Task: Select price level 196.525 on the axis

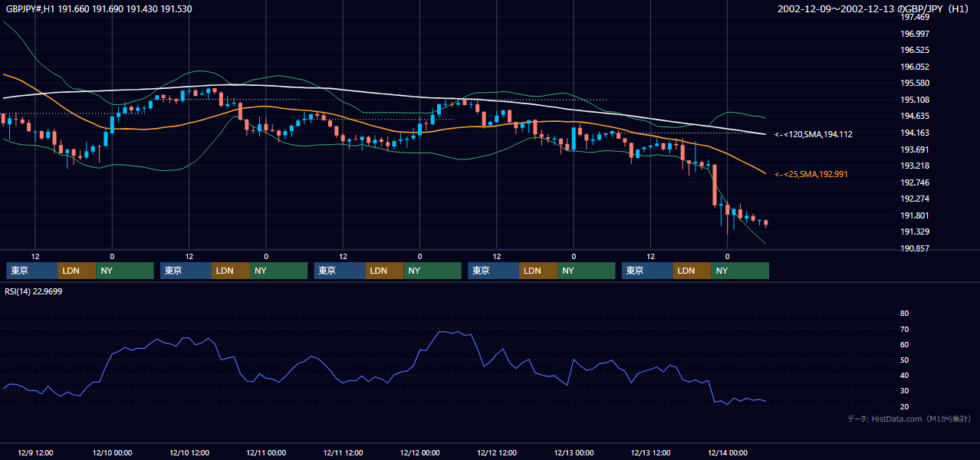Action: pyautogui.click(x=915, y=50)
